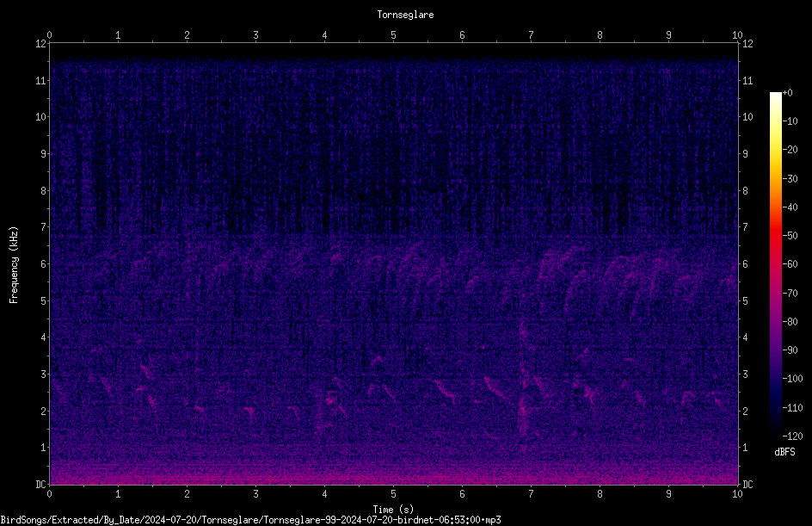Click the Frequency (kHz) axis label
Image resolution: width=812 pixels, height=526 pixels.
tap(14, 265)
